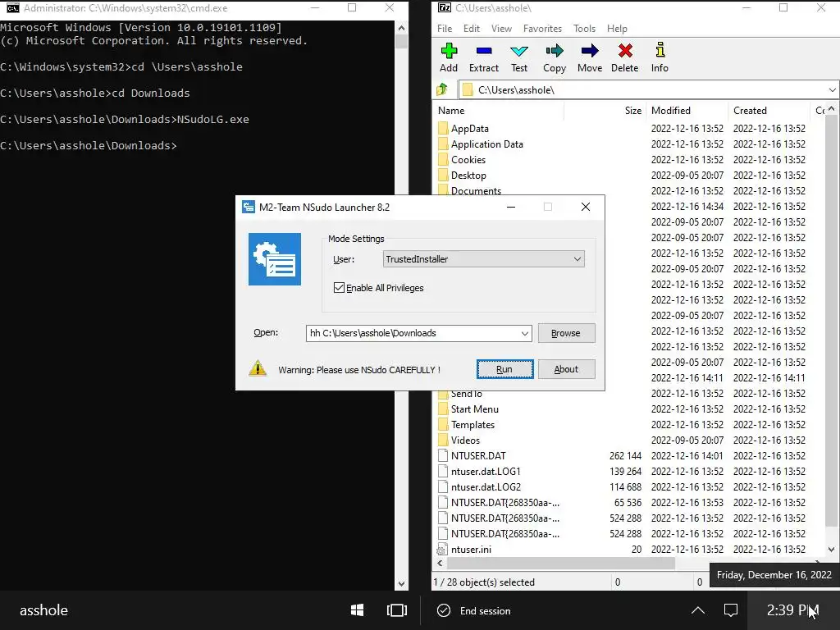840x630 pixels.
Task: Click the 7-Zip scroll left arrow
Action: [x=440, y=563]
